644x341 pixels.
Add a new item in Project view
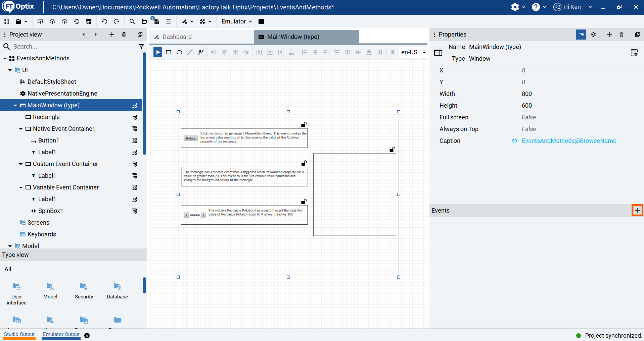112,35
